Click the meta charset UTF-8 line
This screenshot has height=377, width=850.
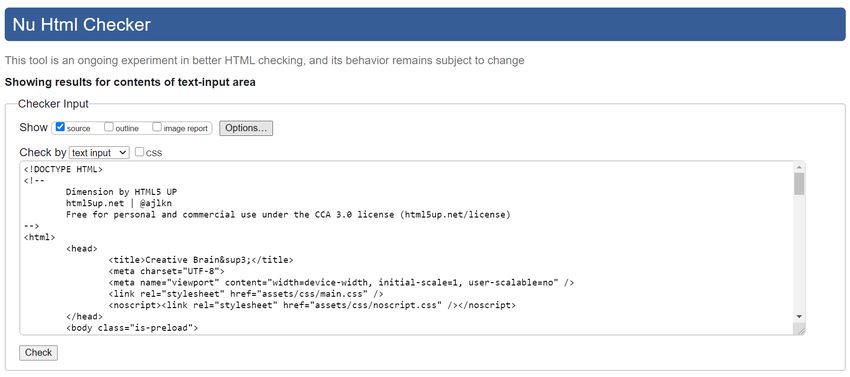pos(166,271)
